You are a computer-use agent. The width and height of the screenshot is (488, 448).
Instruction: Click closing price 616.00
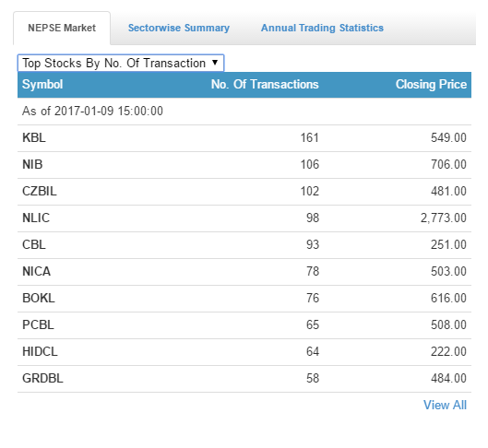pyautogui.click(x=448, y=299)
